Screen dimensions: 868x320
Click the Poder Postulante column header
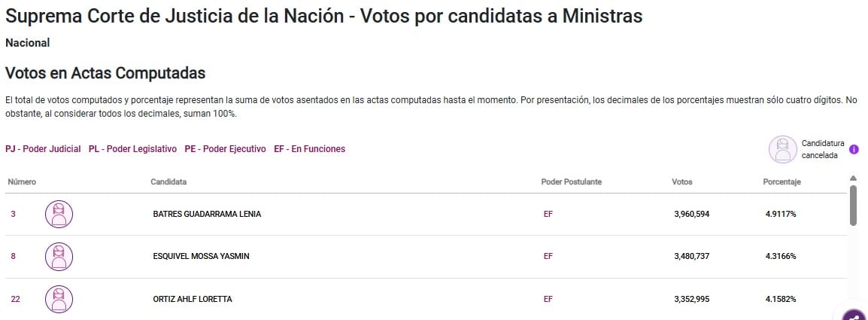point(571,182)
